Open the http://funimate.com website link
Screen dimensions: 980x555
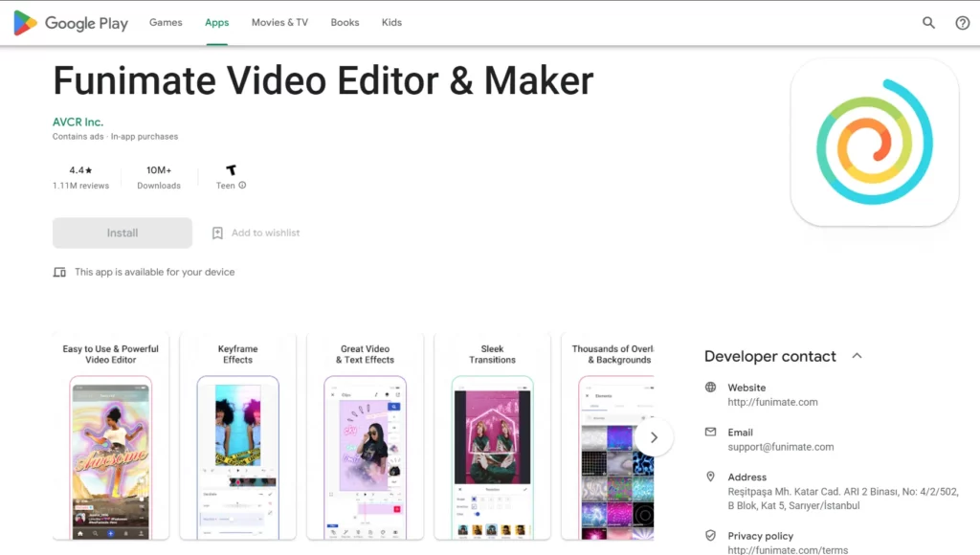[772, 403]
